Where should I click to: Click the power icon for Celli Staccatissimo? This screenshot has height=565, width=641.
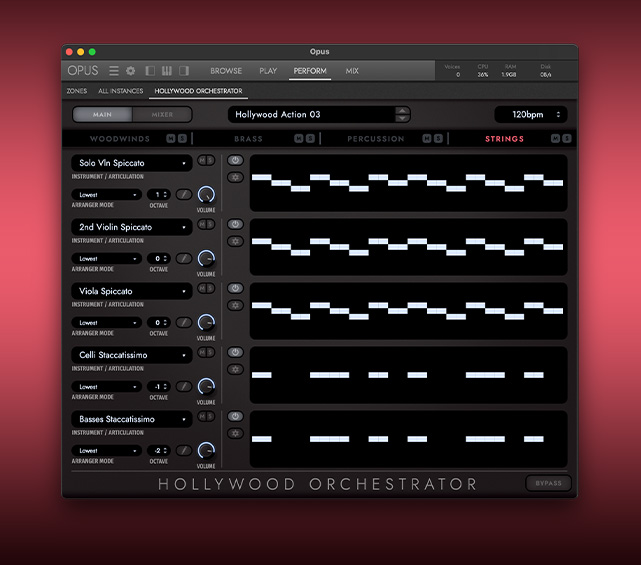point(235,352)
